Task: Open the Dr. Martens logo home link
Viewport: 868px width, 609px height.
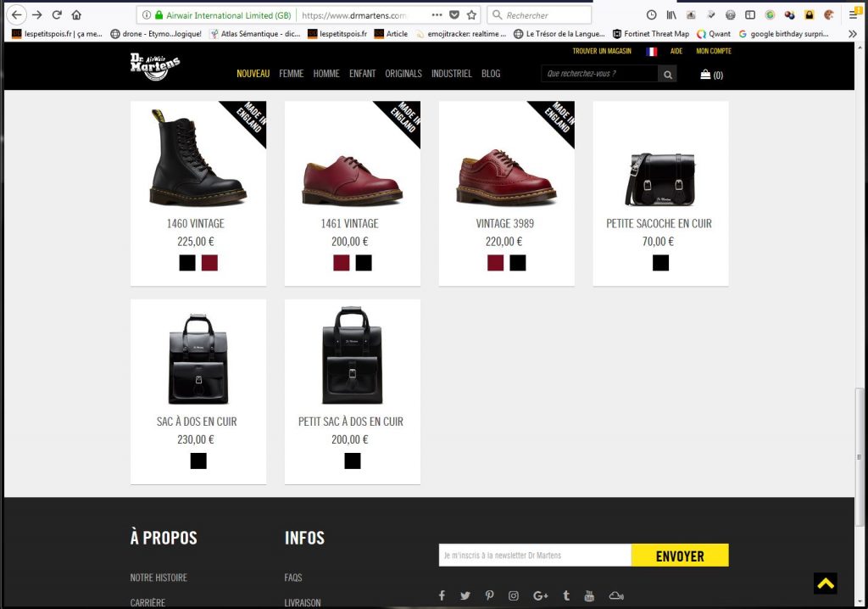Action: 155,66
